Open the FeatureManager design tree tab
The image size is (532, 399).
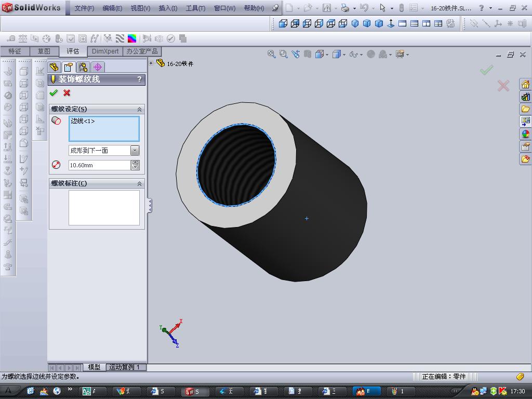(x=54, y=67)
